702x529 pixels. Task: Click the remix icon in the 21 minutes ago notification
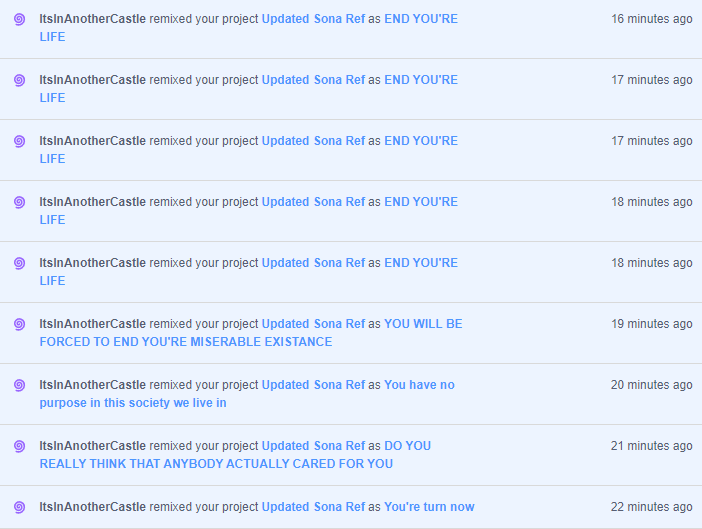[19, 446]
